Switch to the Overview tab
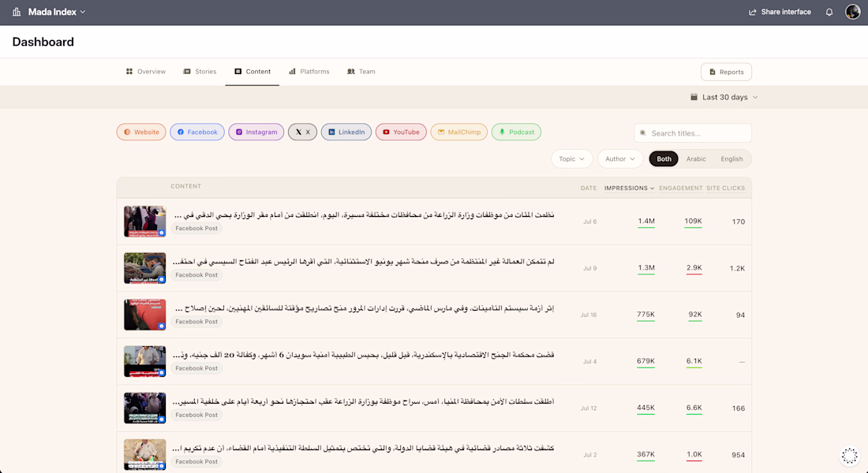Image resolution: width=868 pixels, height=473 pixels. (x=146, y=72)
